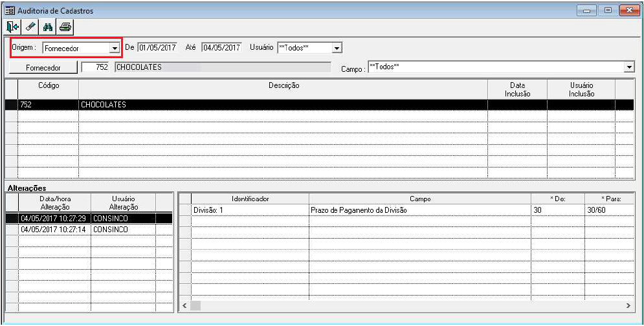Click the horizontal scrollbar thumb
This screenshot has width=644, height=326.
[x=195, y=305]
